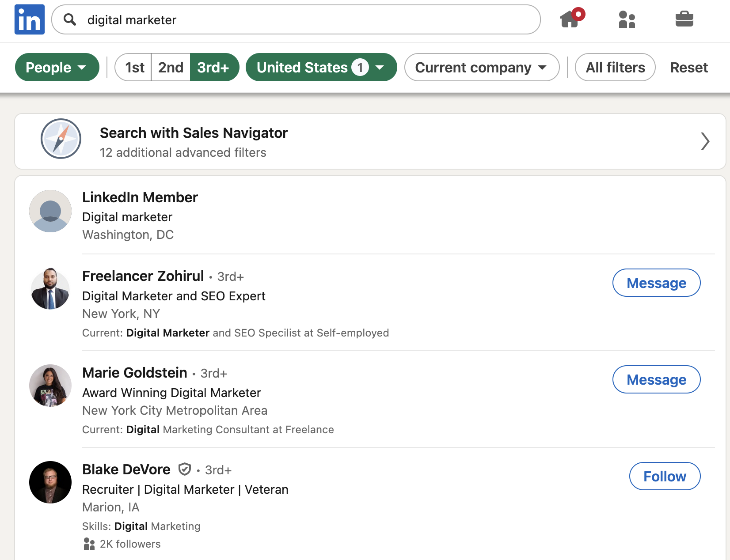Viewport: 730px width, 560px height.
Task: Click '2K followers' text
Action: (x=130, y=544)
